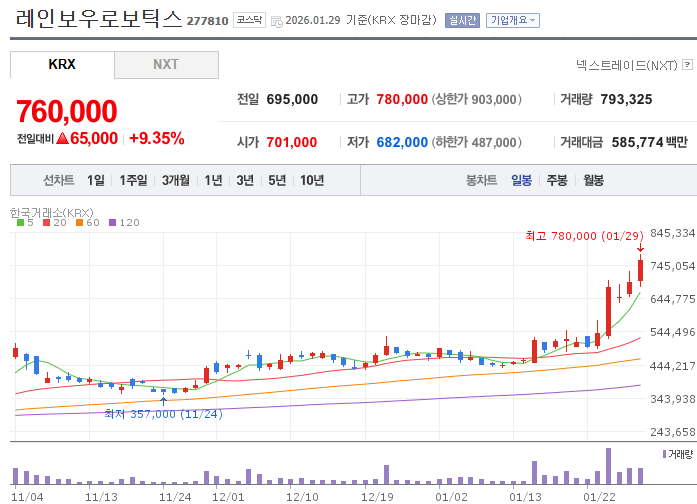Image resolution: width=697 pixels, height=504 pixels.
Task: Click the 거래량 value 793,325
Action: pyautogui.click(x=626, y=99)
